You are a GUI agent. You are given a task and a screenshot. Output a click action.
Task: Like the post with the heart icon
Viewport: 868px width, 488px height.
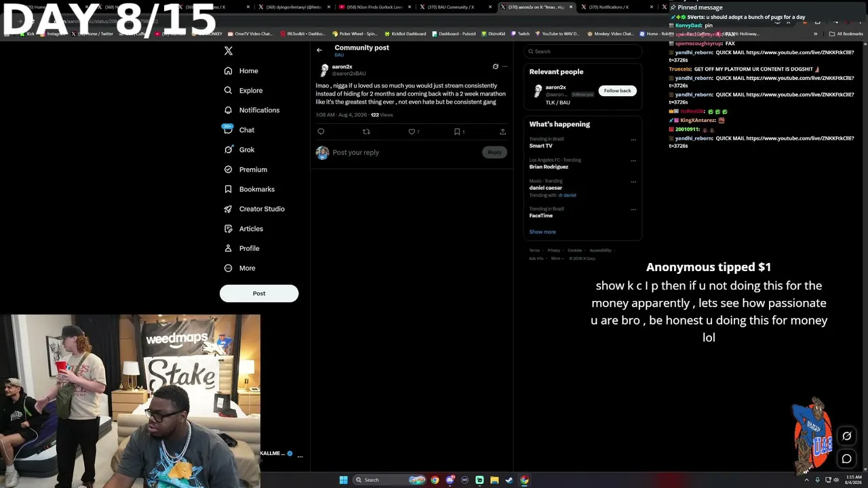pyautogui.click(x=412, y=131)
